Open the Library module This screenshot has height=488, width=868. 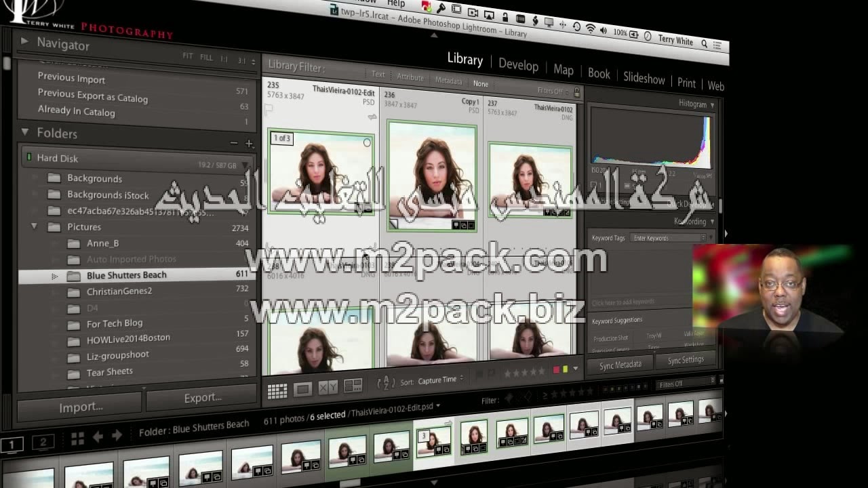click(465, 60)
